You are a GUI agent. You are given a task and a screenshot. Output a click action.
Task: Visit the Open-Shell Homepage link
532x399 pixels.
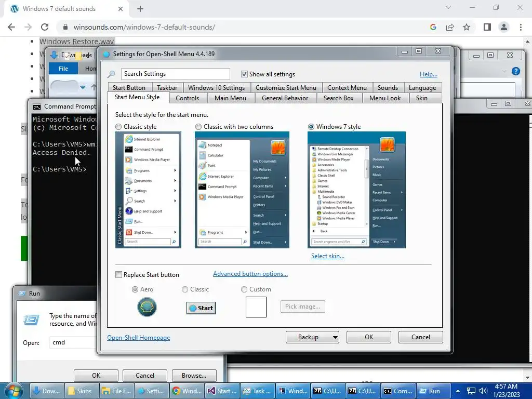point(138,338)
